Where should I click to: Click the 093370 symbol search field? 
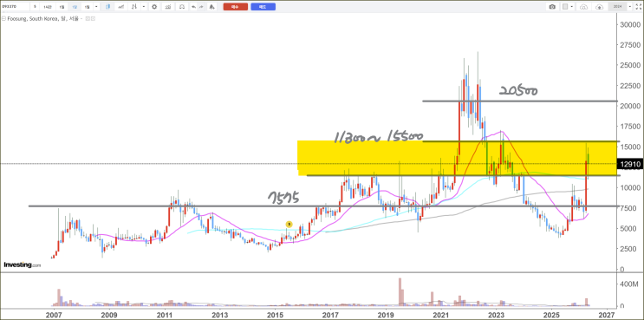15,7
